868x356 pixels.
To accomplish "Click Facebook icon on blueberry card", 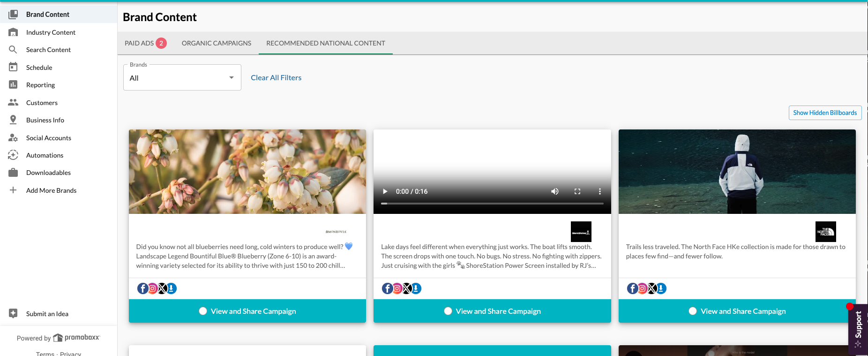I will [142, 288].
